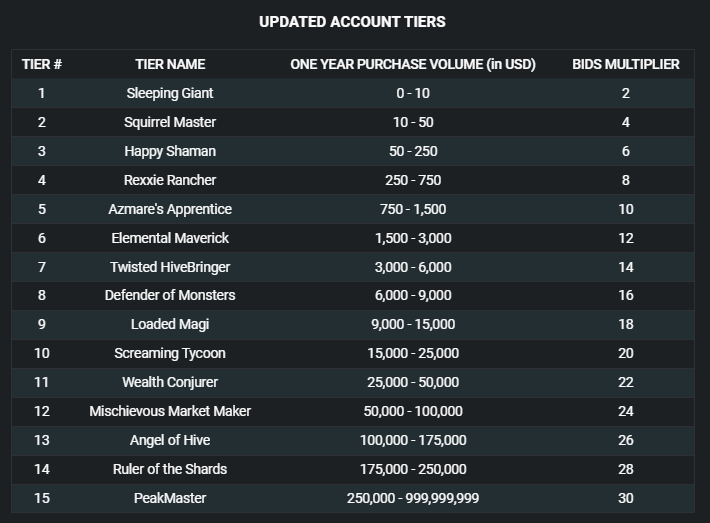Select the Rexxie Rancher tier name
The height and width of the screenshot is (523, 710).
pos(170,180)
